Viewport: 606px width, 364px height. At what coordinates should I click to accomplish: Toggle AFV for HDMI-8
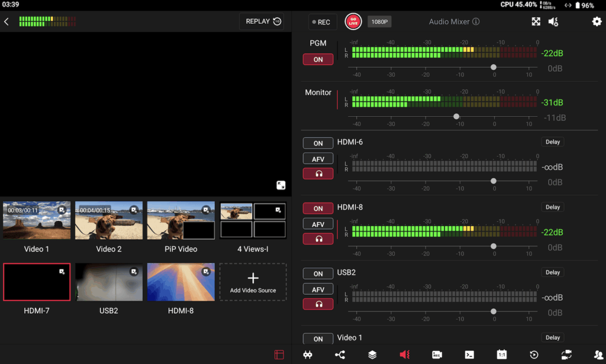coord(318,224)
